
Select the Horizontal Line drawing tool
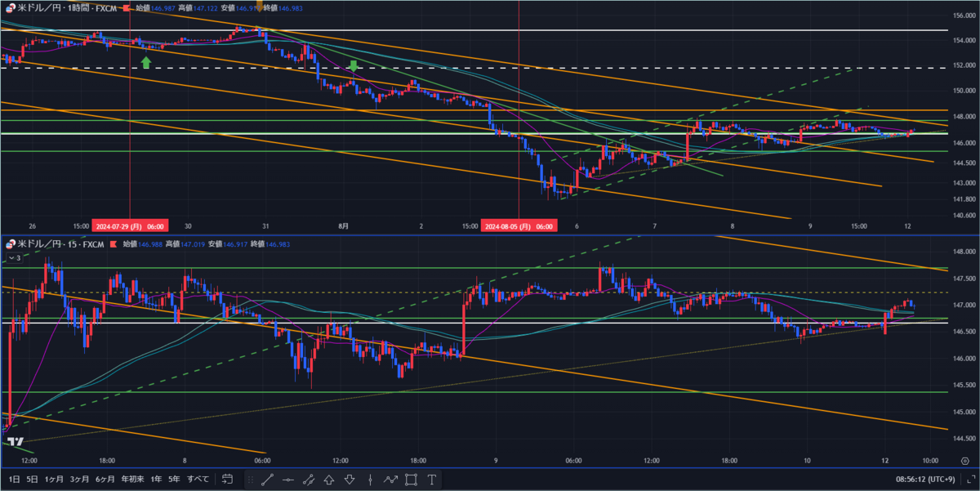tap(287, 480)
